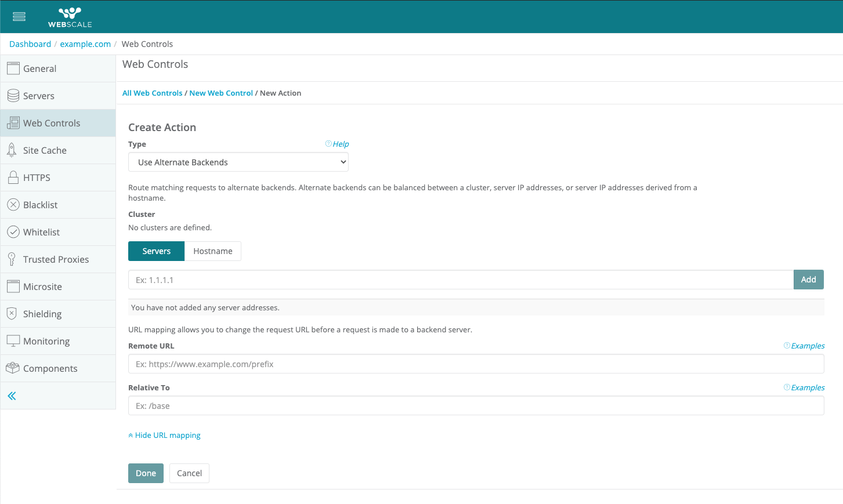
Task: Click the Servers database icon in sidebar
Action: [x=13, y=96]
